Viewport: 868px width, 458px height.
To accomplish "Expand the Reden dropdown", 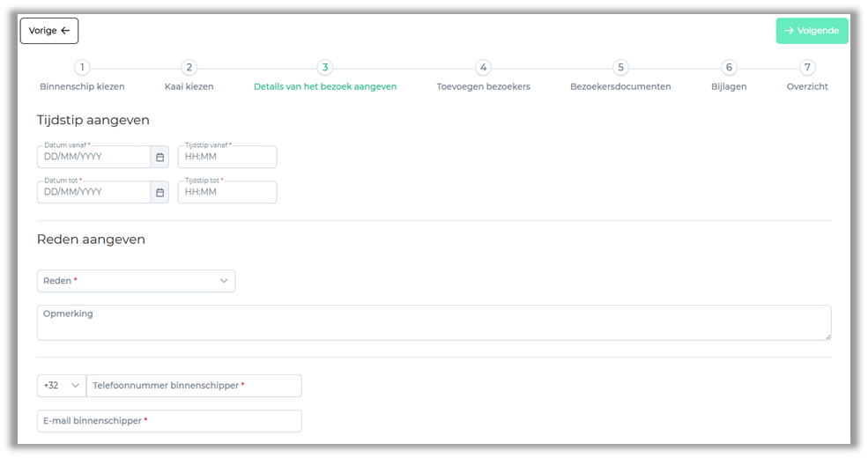I will [136, 281].
